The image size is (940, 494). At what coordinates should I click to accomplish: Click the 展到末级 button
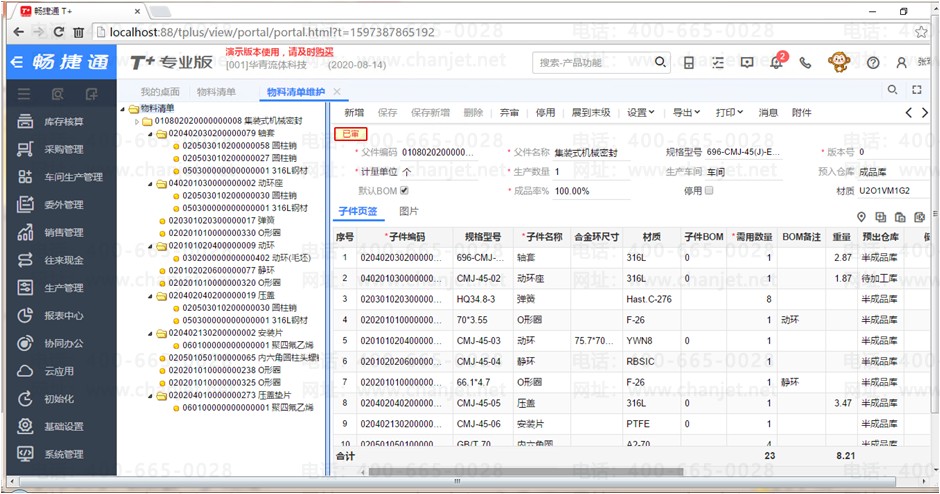[x=590, y=113]
